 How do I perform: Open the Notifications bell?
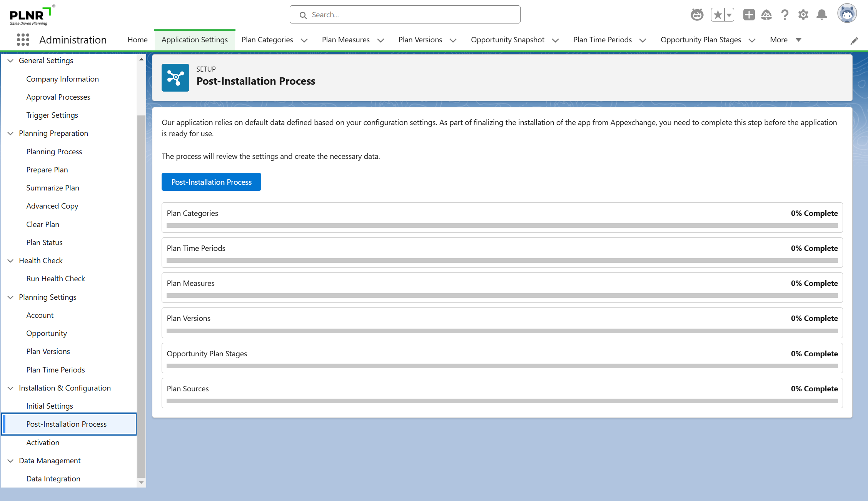coord(822,15)
